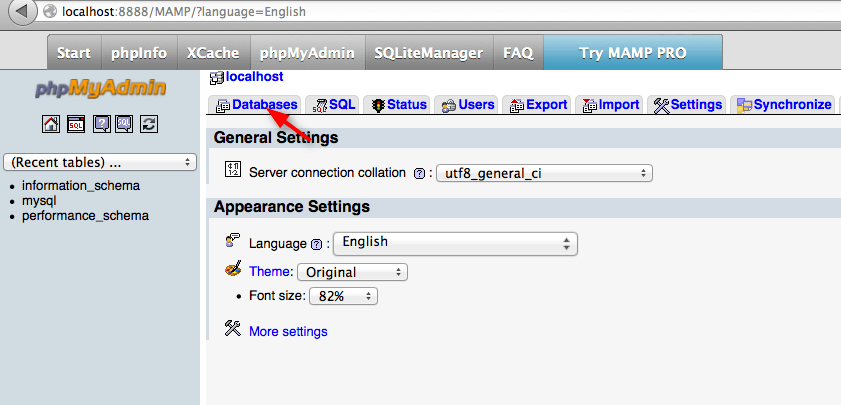Go to the Export tab
The height and width of the screenshot is (405, 841).
point(538,105)
